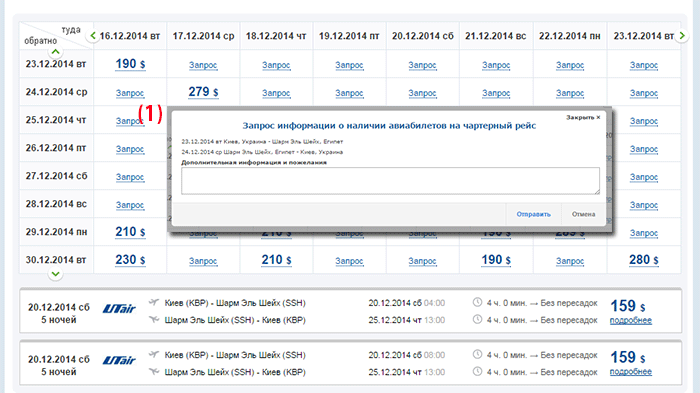The image size is (700, 393).
Task: Click Запрос for 23.12 departure, 23.12 return
Action: [644, 65]
